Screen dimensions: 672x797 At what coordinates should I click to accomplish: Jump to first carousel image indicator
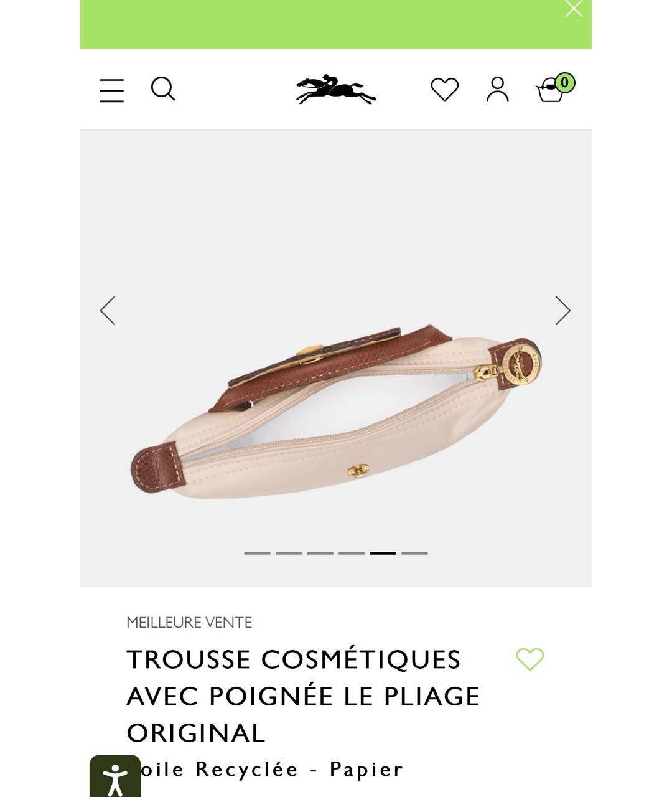pyautogui.click(x=257, y=553)
